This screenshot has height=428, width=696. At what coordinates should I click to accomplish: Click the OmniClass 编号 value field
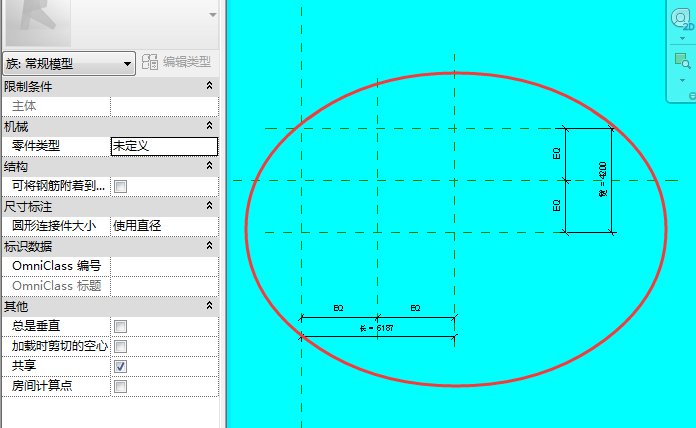163,266
